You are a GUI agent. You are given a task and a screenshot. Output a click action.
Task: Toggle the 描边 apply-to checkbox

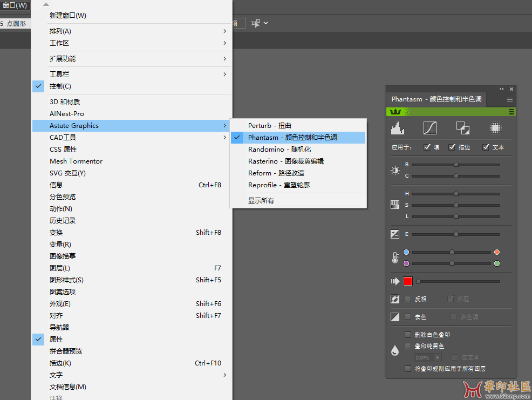(452, 147)
